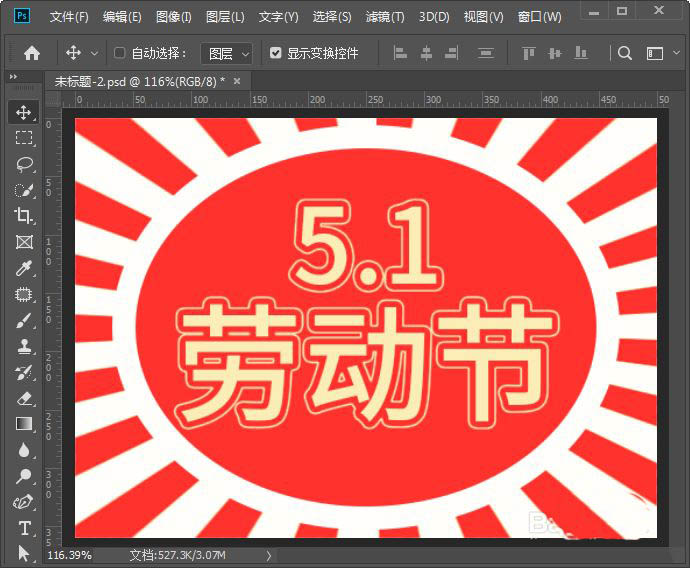Viewport: 690px width, 568px height.
Task: Select the Gradient tool
Action: pos(24,424)
